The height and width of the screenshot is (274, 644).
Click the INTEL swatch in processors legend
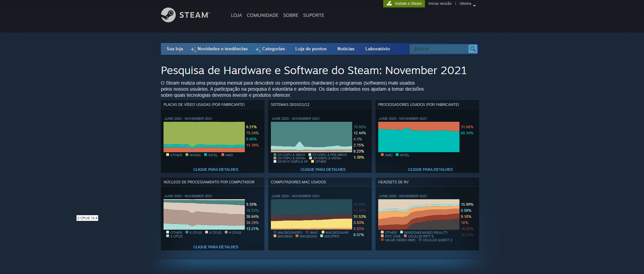point(397,155)
